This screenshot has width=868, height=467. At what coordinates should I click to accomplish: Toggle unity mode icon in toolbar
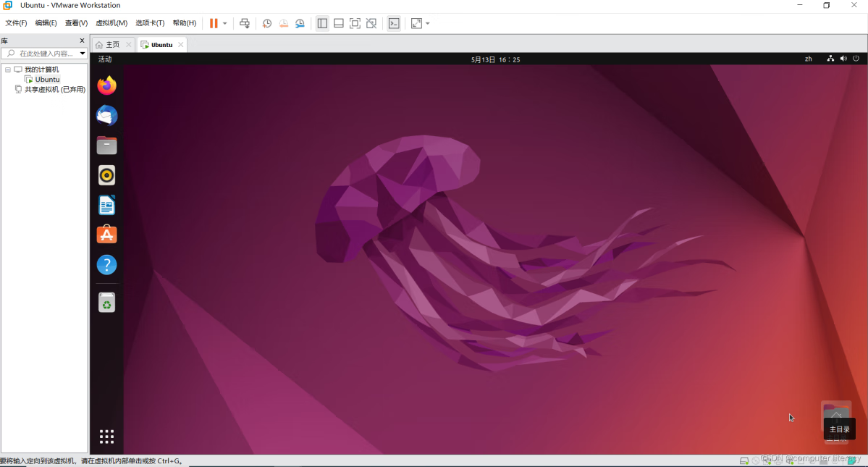point(371,23)
